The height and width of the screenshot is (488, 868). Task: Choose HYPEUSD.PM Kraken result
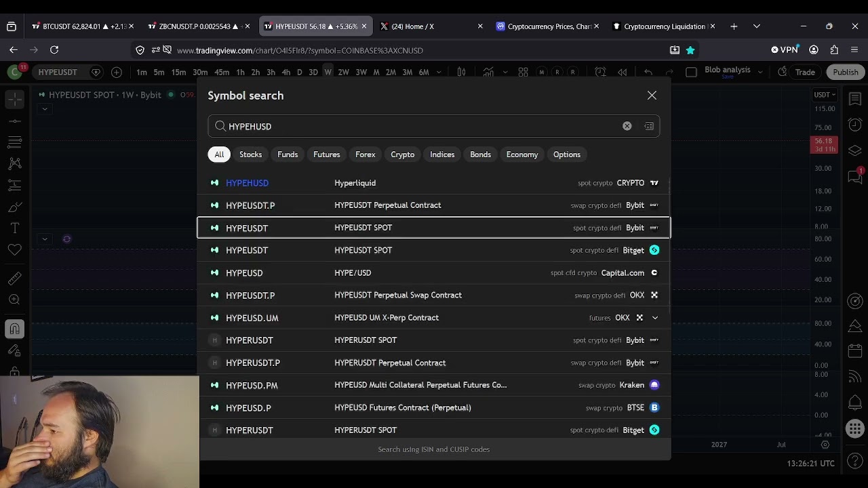(433, 385)
